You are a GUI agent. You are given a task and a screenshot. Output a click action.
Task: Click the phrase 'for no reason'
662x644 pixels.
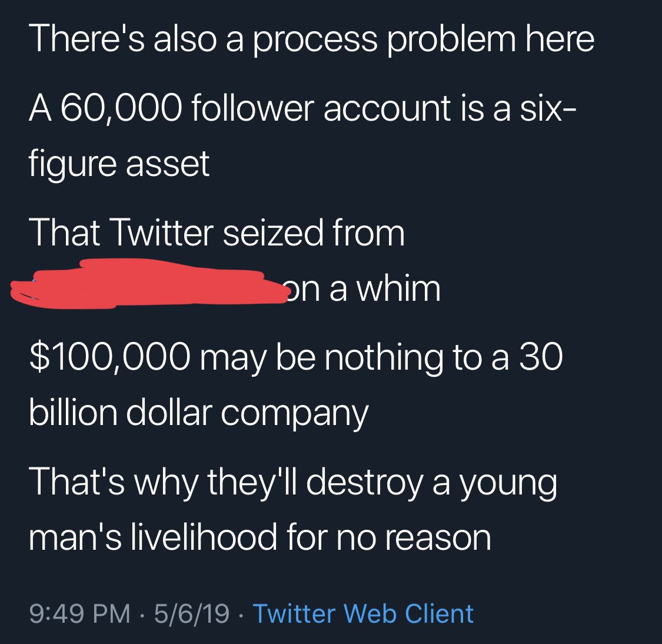coord(388,537)
